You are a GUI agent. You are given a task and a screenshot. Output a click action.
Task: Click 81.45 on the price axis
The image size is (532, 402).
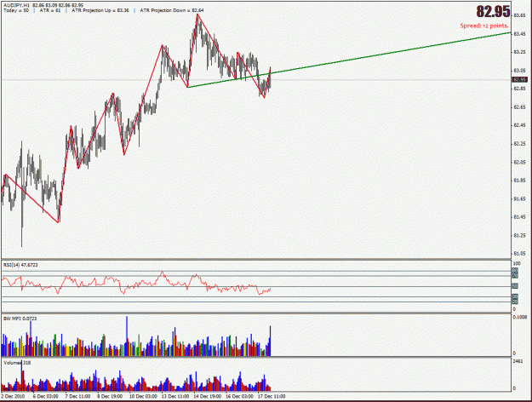520,217
